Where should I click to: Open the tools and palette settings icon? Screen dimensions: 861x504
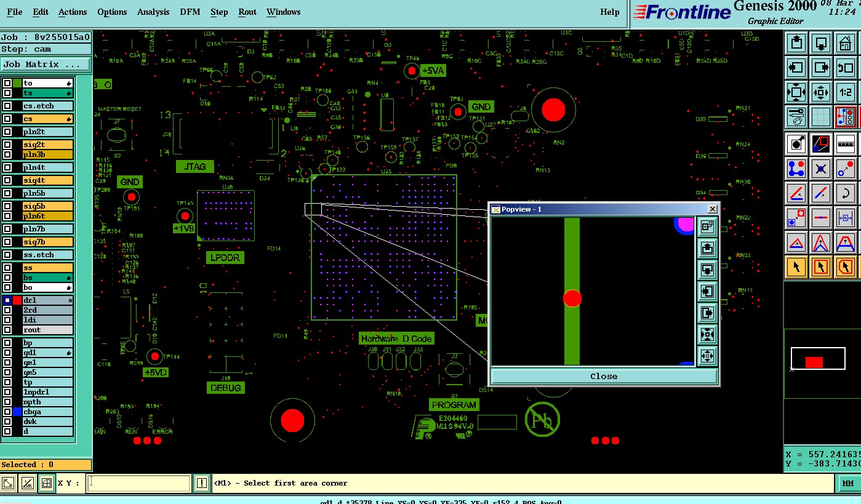(797, 116)
